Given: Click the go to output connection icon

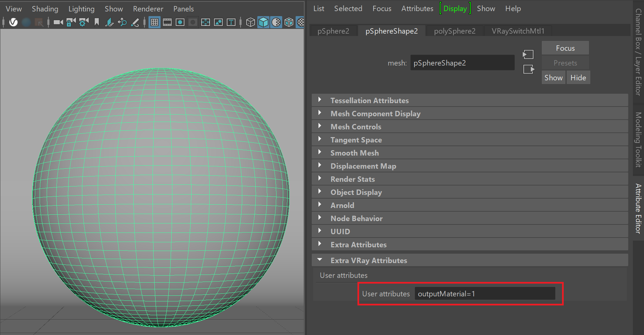Looking at the screenshot, I should pos(528,69).
